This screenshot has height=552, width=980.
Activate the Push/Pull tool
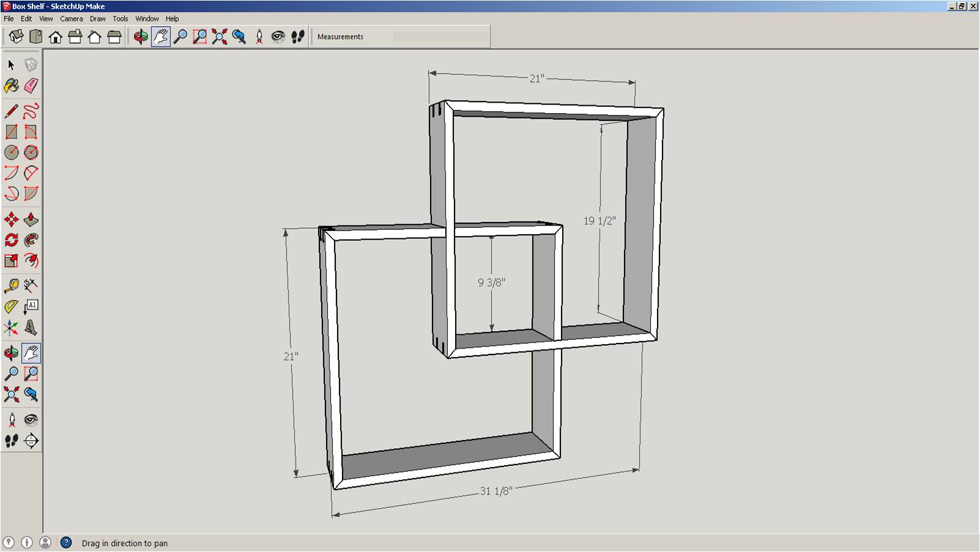pyautogui.click(x=31, y=219)
